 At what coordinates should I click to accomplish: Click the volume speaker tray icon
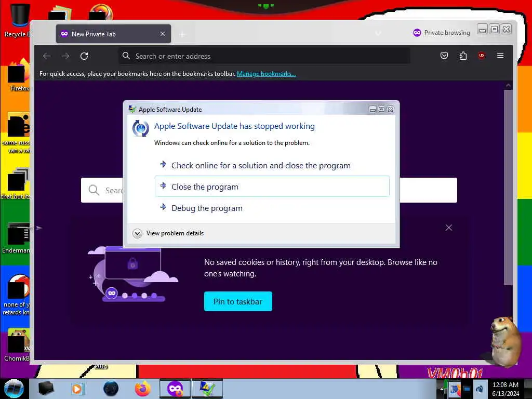[x=480, y=390]
